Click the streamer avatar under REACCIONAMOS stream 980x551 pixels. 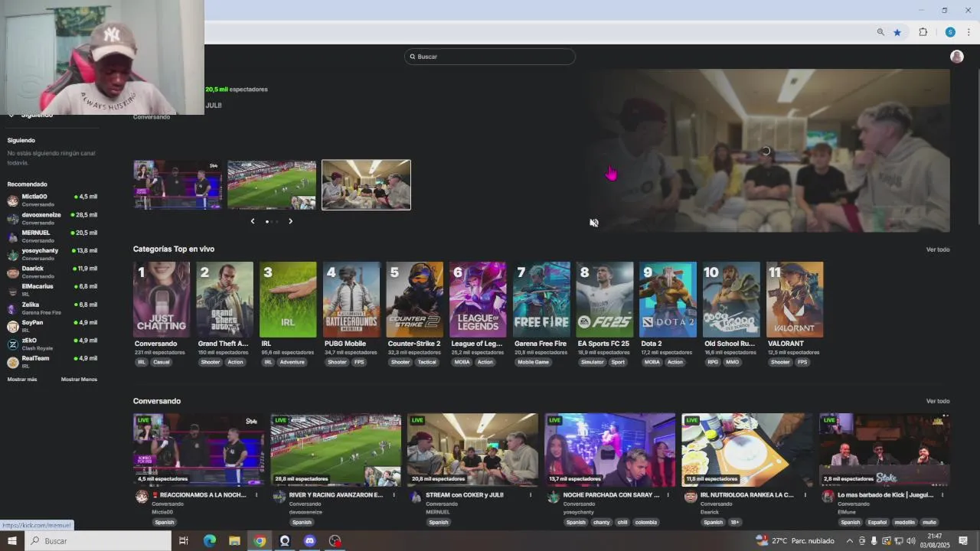pyautogui.click(x=142, y=497)
